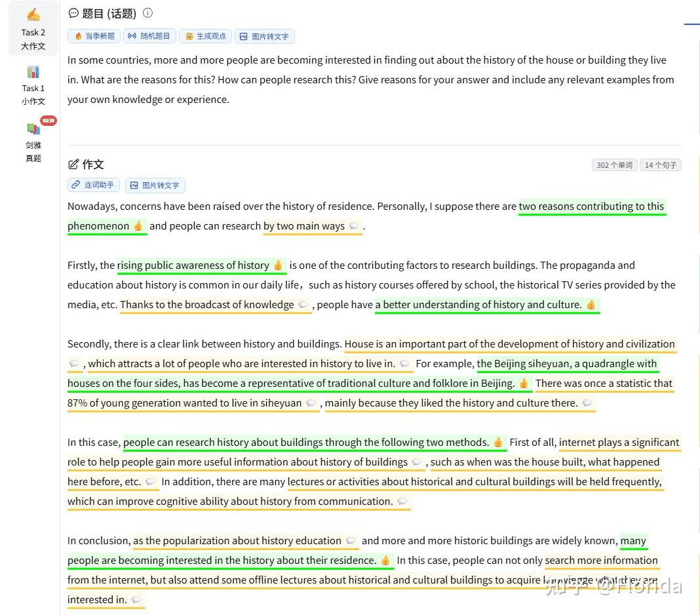Switch to Task 1 小作文 tab

pyautogui.click(x=33, y=86)
